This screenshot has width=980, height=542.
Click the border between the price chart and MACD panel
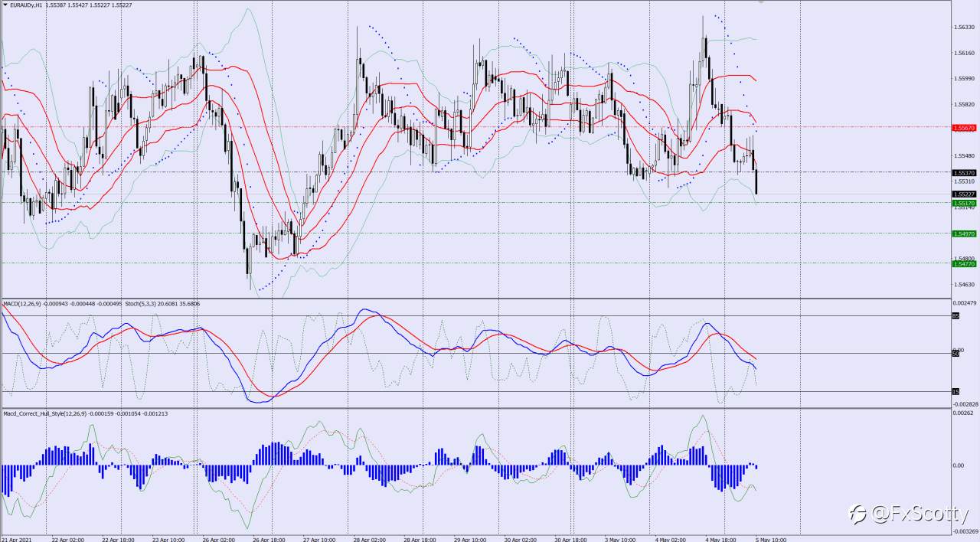[475, 299]
